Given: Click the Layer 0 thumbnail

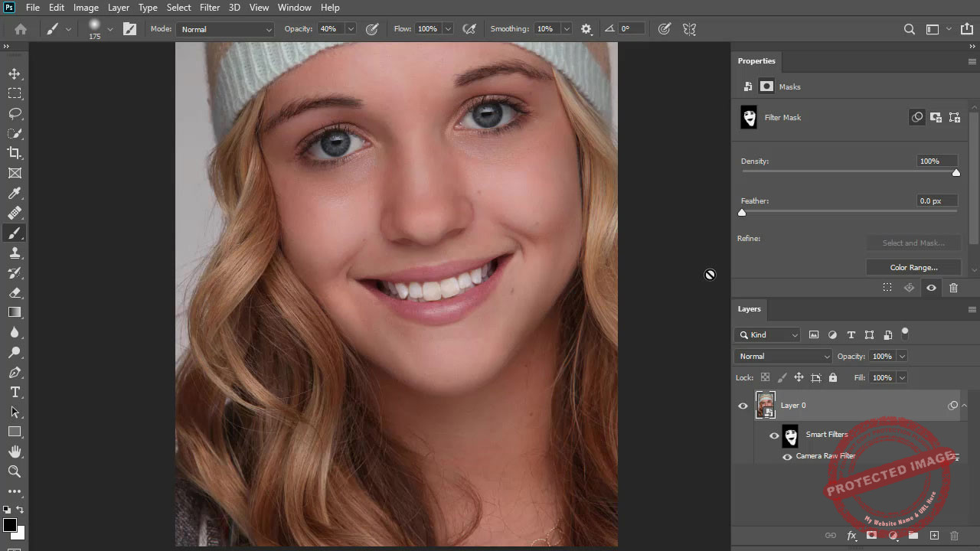Looking at the screenshot, I should coord(765,406).
